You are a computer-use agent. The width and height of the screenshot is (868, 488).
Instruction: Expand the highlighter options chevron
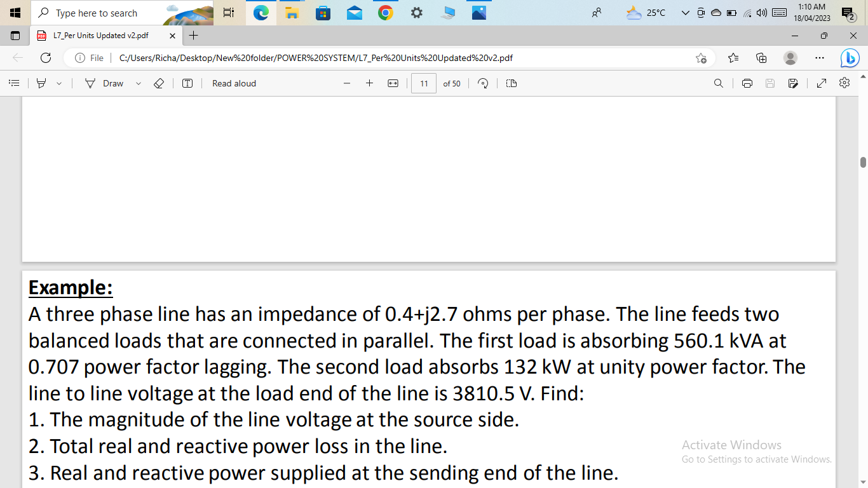click(x=59, y=83)
